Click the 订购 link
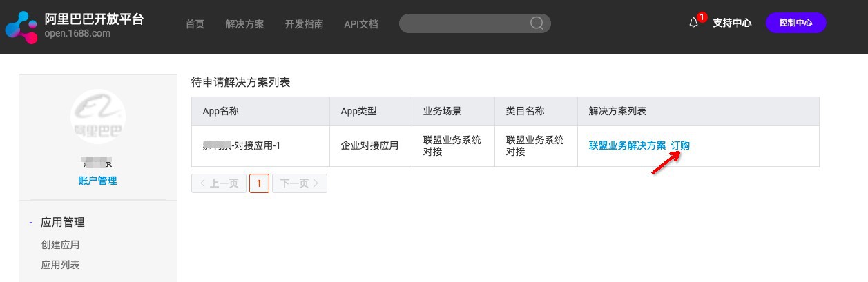Viewport: 868px width, 282px height. tap(680, 145)
